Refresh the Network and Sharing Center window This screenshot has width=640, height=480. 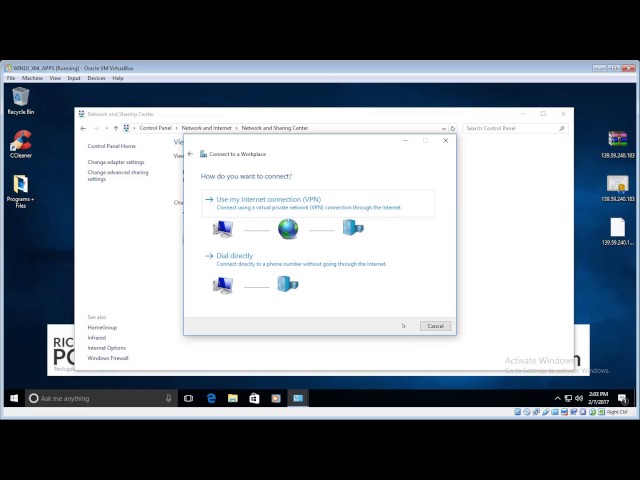[x=452, y=128]
